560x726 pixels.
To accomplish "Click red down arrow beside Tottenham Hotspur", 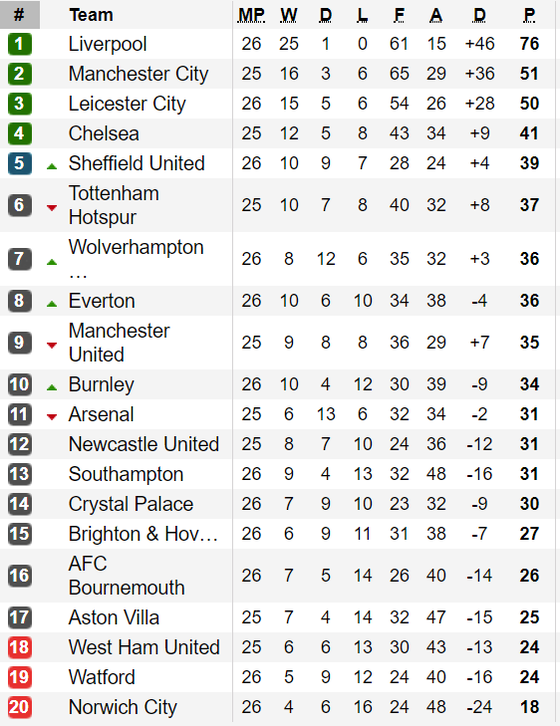I will pyautogui.click(x=52, y=208).
